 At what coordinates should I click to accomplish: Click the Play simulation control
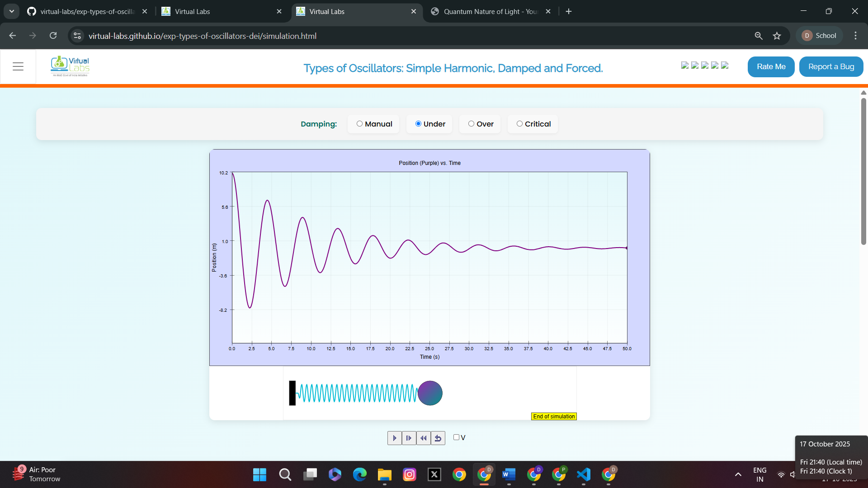(394, 437)
